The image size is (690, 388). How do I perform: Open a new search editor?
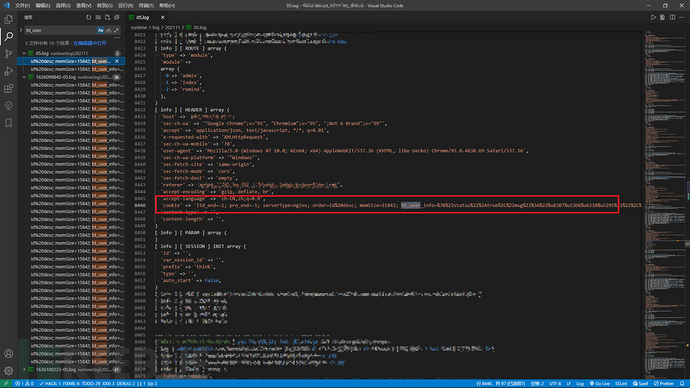[x=107, y=17]
